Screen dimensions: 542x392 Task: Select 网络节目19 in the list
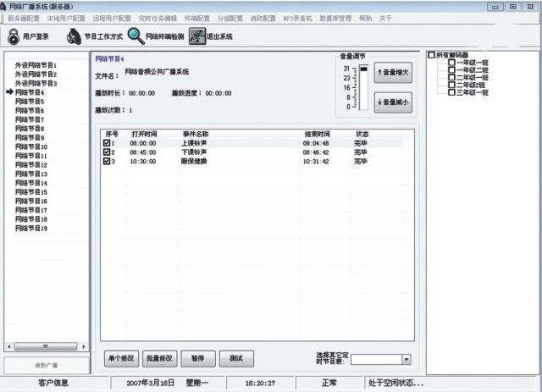tap(31, 228)
